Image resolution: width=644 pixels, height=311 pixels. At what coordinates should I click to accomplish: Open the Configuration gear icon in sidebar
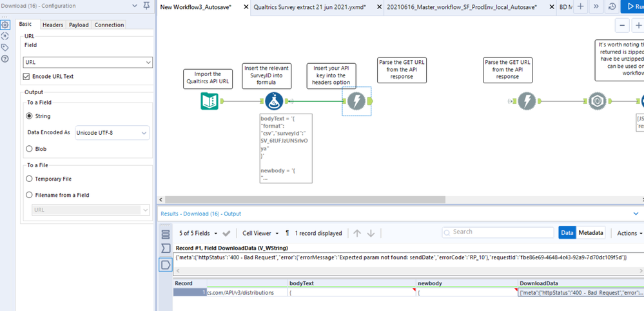pos(5,25)
